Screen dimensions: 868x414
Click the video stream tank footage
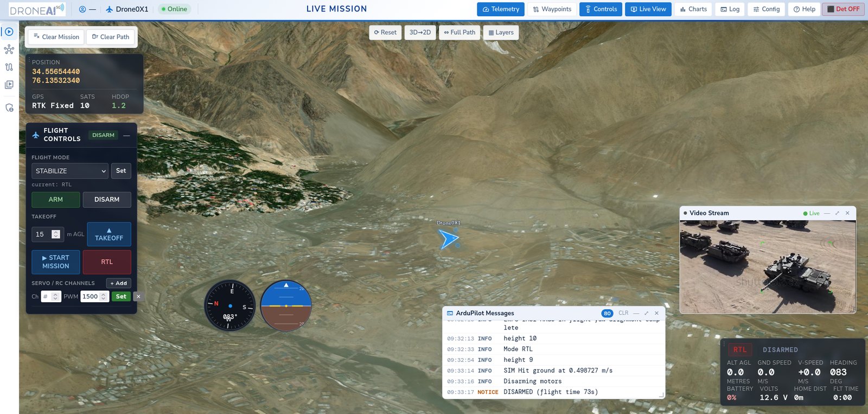(x=768, y=266)
